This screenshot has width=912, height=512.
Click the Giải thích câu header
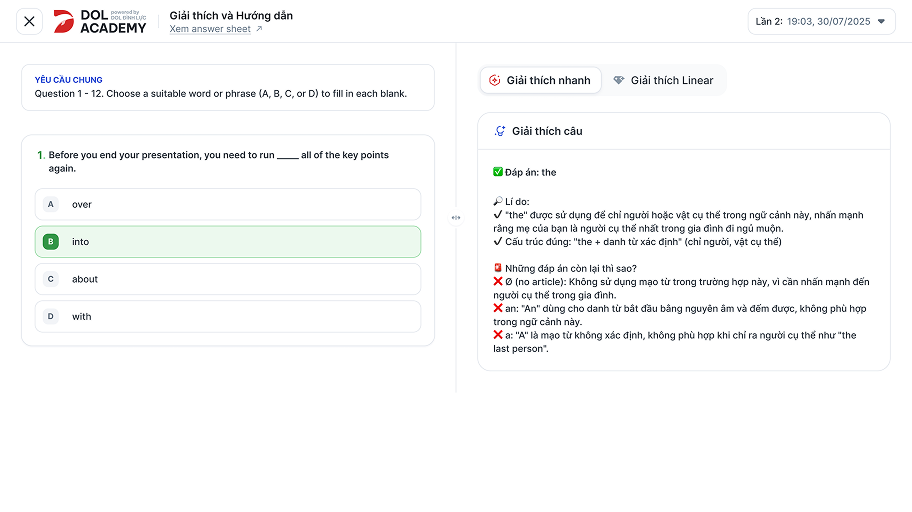pyautogui.click(x=547, y=131)
